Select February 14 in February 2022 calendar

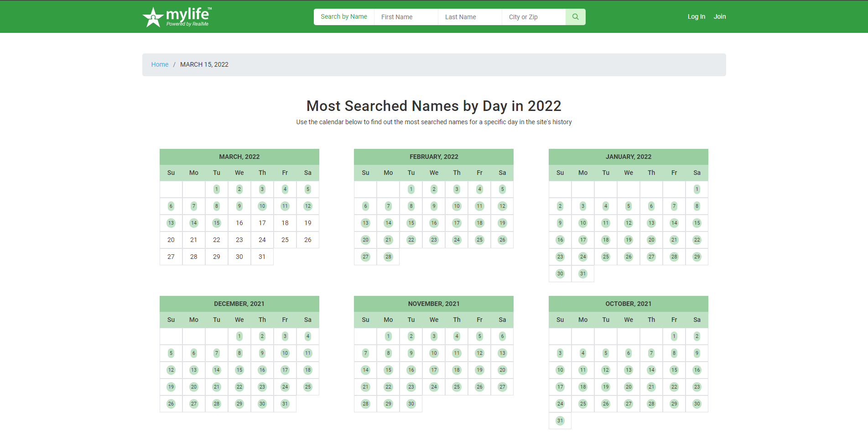388,223
